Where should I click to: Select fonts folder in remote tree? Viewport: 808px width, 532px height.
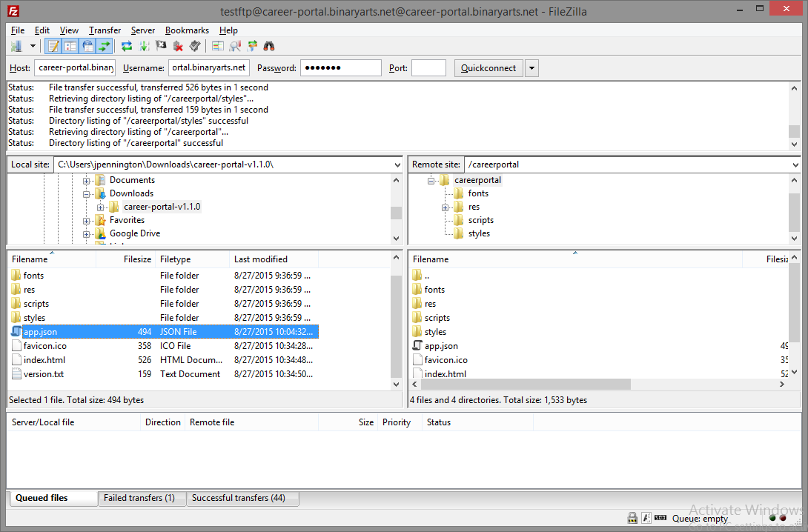click(x=477, y=193)
